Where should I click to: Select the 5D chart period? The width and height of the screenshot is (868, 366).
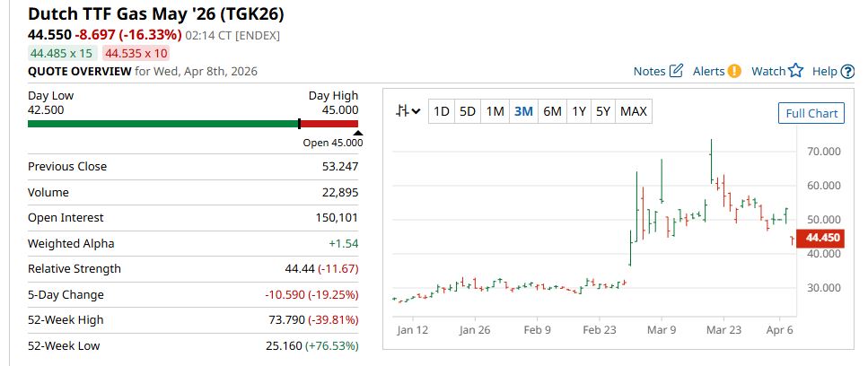tap(468, 111)
